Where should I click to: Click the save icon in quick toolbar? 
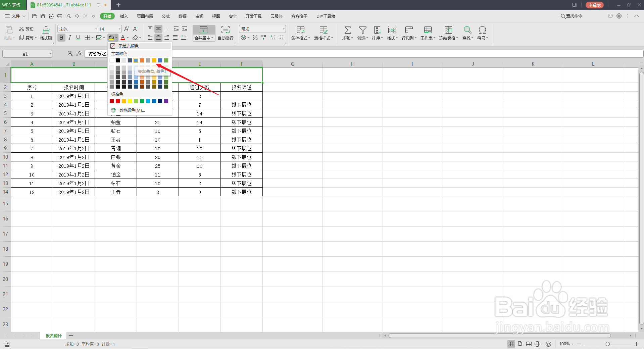(43, 16)
